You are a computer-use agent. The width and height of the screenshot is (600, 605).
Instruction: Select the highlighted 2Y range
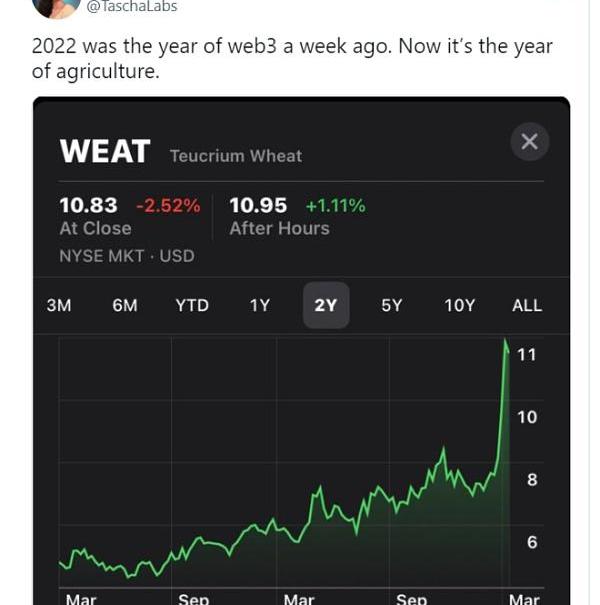(326, 305)
